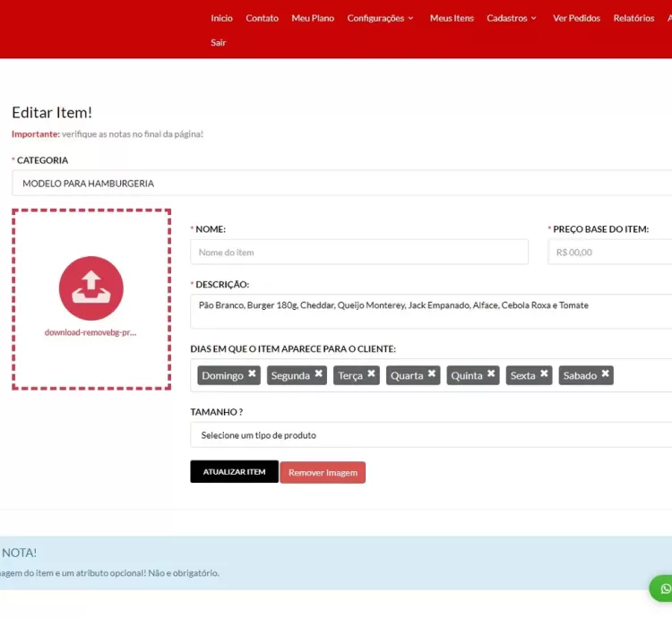Click the Nome do item field
This screenshot has width=672, height=618.
pos(358,253)
